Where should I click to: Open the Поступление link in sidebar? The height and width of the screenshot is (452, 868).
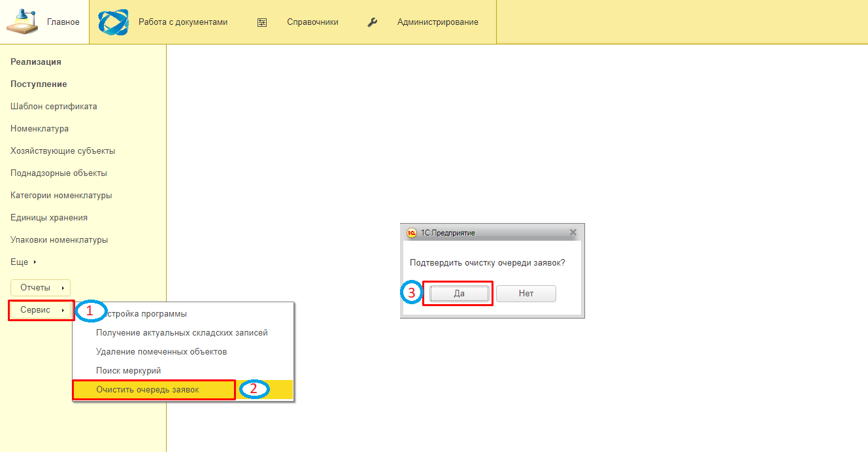click(39, 84)
